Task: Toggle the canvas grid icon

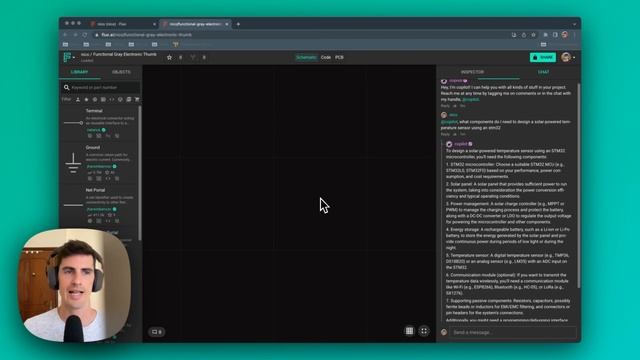Action: click(x=409, y=331)
